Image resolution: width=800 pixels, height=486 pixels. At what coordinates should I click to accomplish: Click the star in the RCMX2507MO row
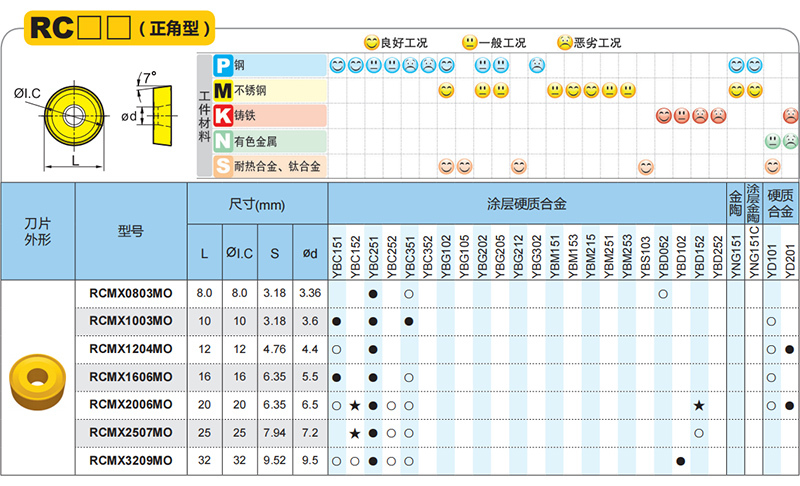click(355, 433)
